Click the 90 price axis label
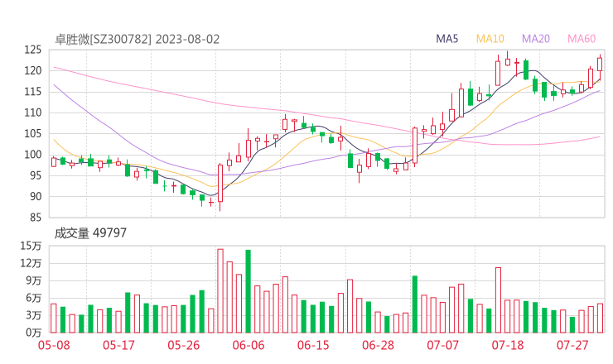 pyautogui.click(x=36, y=197)
